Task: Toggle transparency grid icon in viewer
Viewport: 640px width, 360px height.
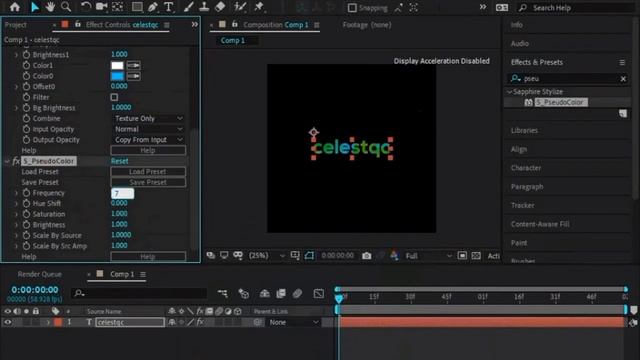Action: click(476, 256)
